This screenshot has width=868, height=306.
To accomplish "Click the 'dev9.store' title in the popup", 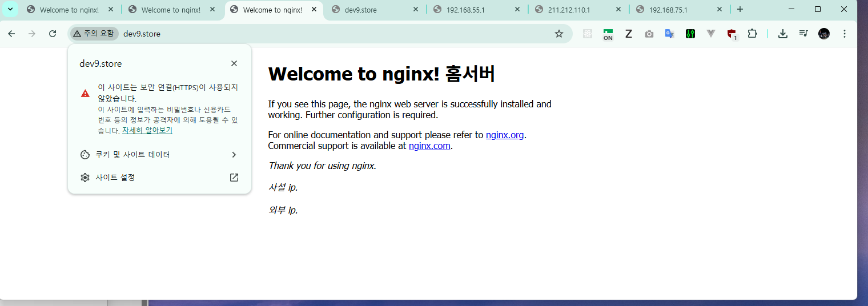I will (101, 64).
